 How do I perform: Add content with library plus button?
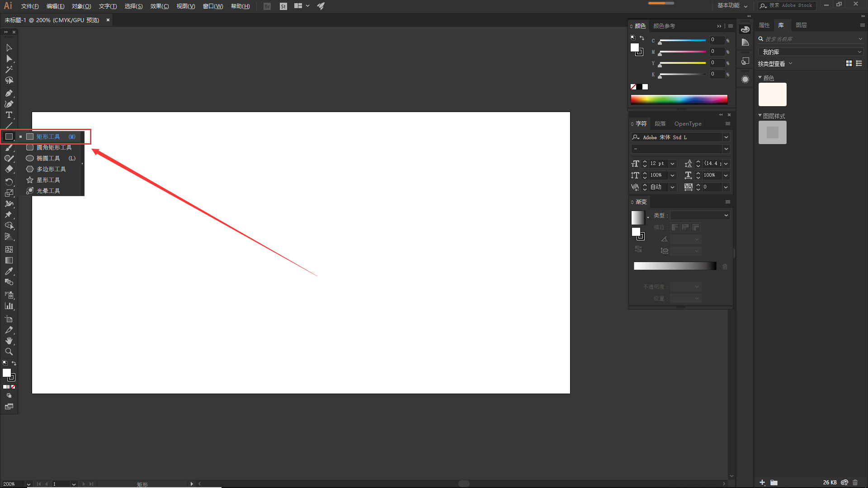pos(762,483)
